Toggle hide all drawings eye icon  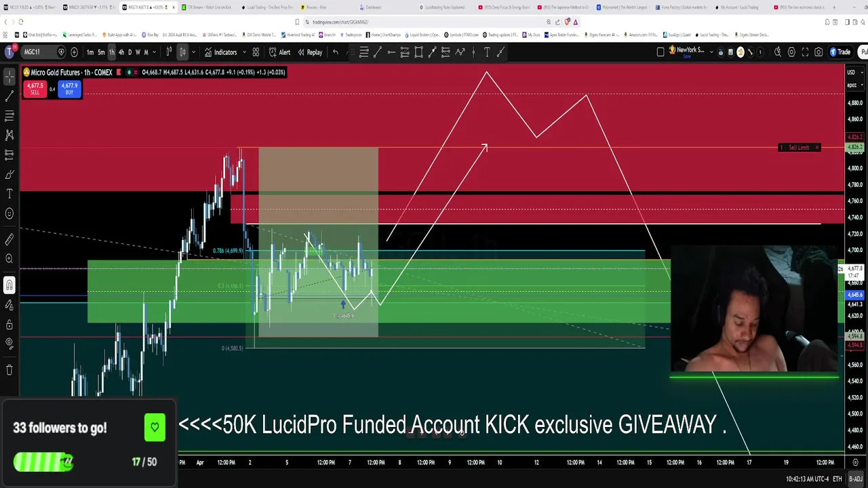[x=9, y=344]
